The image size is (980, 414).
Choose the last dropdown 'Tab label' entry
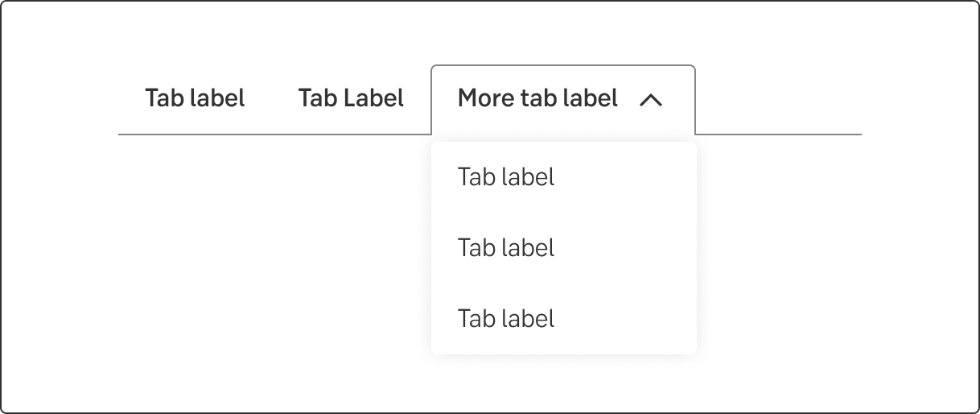point(506,318)
